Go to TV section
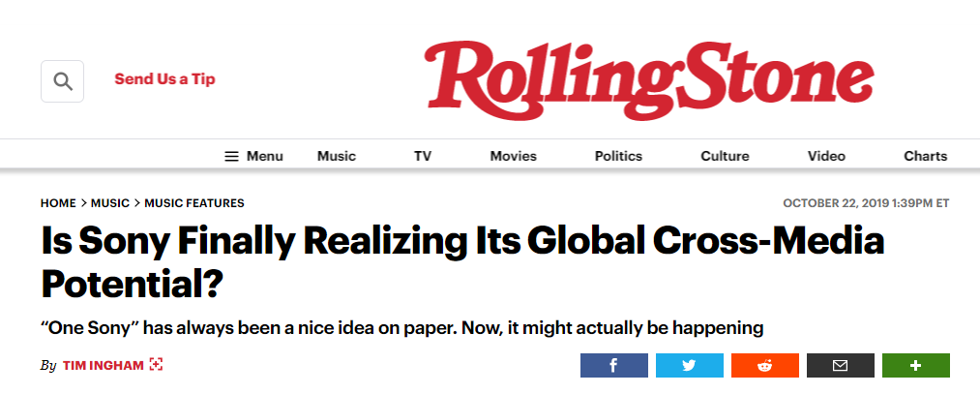The image size is (980, 394). pyautogui.click(x=423, y=157)
